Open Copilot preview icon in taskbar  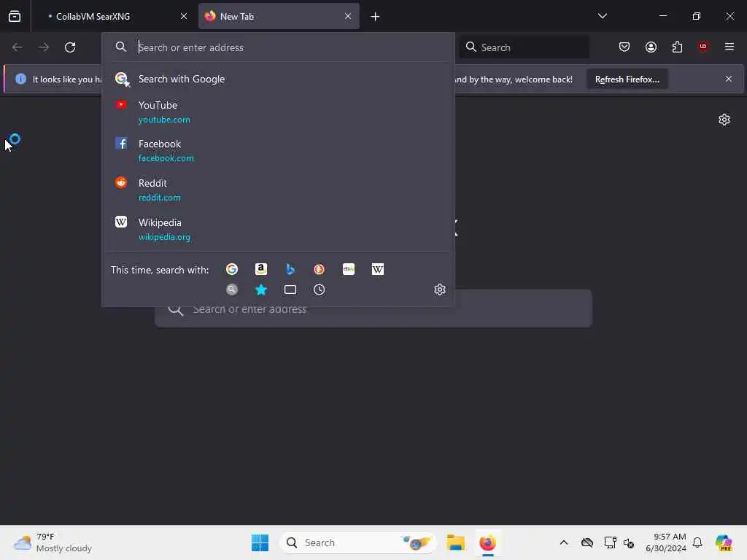[x=724, y=542]
